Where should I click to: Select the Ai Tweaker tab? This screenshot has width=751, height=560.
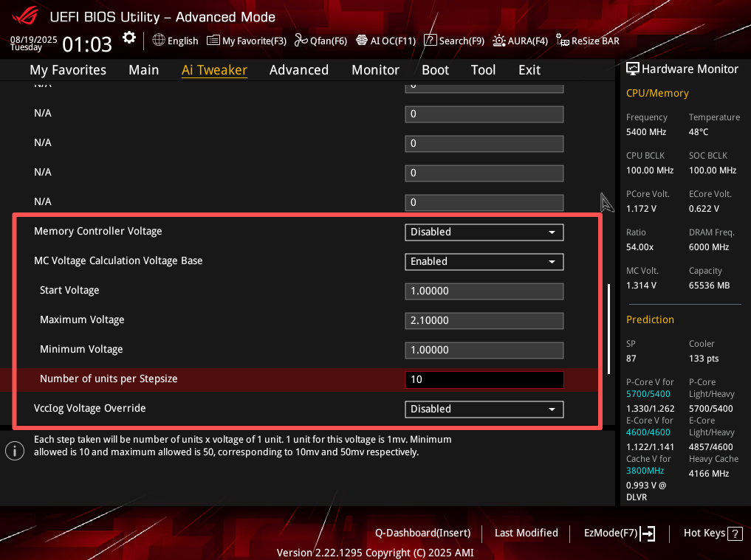coord(214,70)
